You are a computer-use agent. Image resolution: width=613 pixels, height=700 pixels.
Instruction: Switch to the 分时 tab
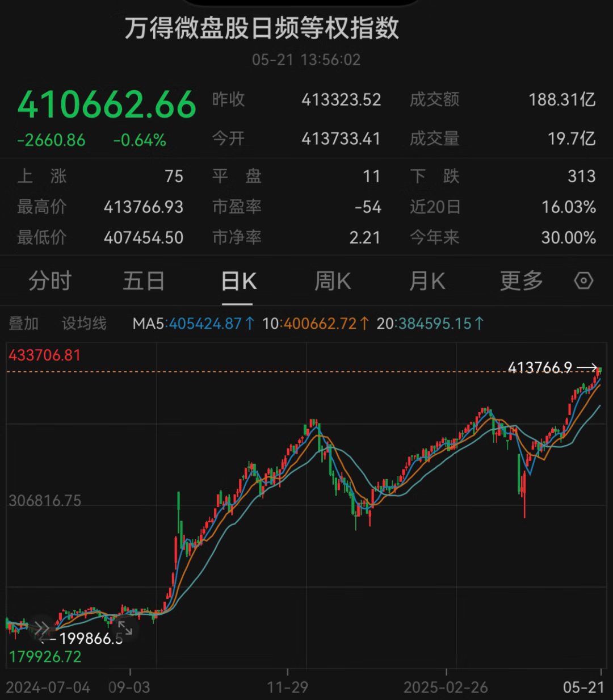50,281
